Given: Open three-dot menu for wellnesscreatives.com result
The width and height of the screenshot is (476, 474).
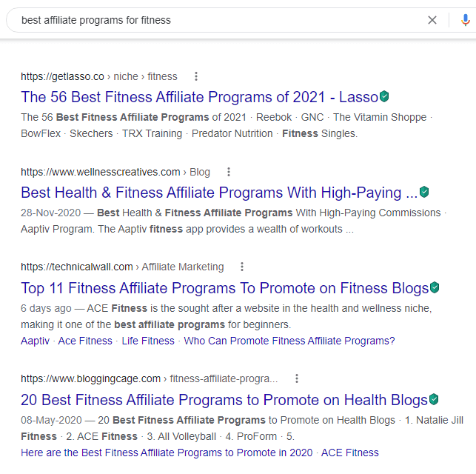Looking at the screenshot, I should (x=229, y=172).
